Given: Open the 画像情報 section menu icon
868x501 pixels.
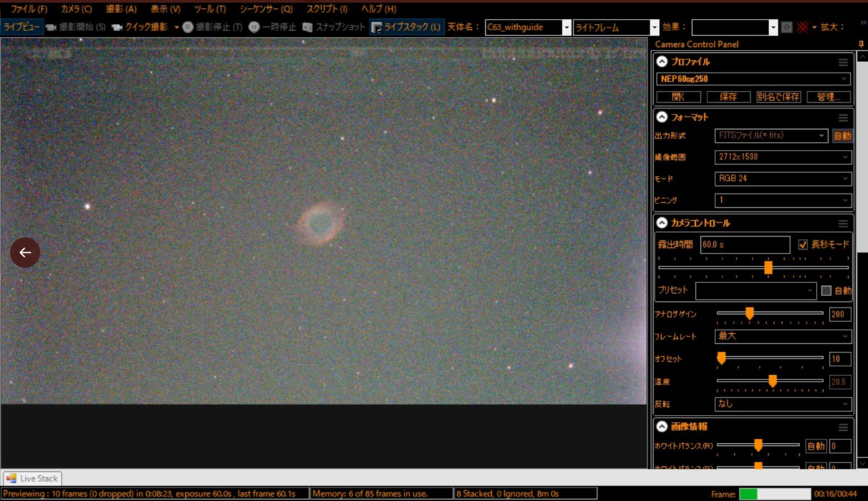Looking at the screenshot, I should [x=843, y=427].
